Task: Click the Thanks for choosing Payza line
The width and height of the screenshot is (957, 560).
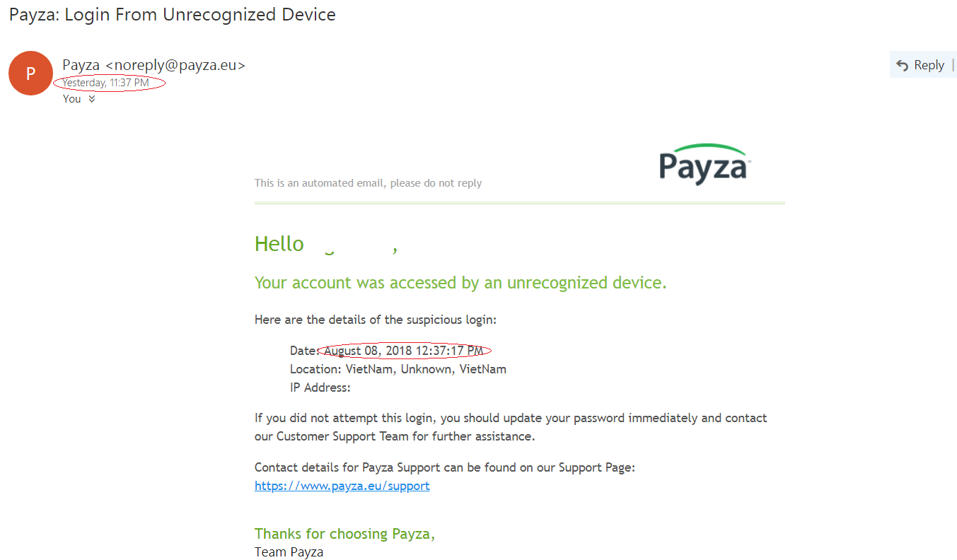Action: [344, 534]
